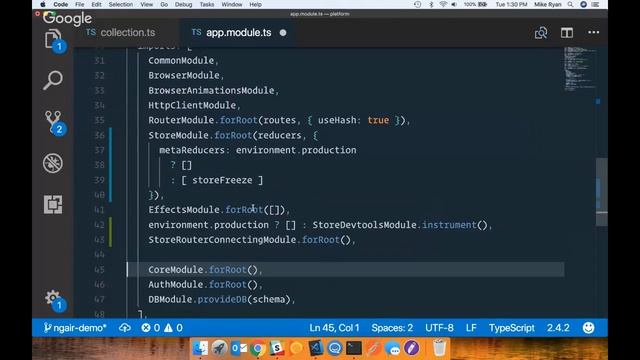Viewport: 640px width, 360px height.
Task: Open Outlook from the dock
Action: [x=239, y=348]
